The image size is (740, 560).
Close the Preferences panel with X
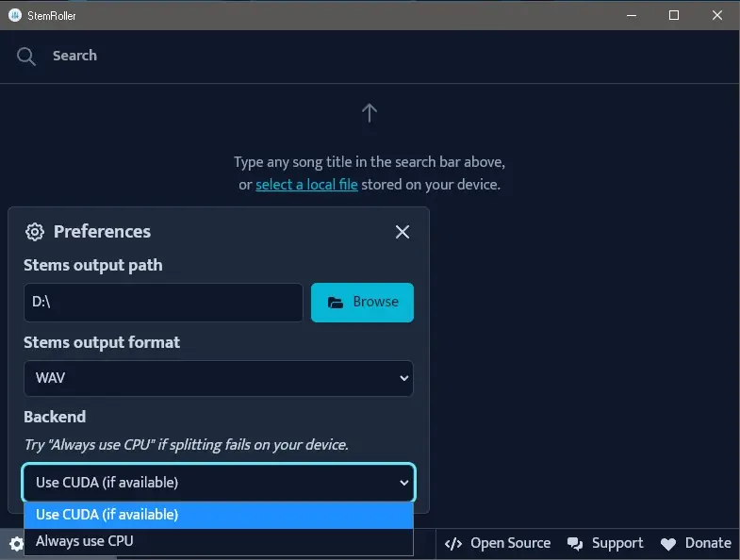403,232
